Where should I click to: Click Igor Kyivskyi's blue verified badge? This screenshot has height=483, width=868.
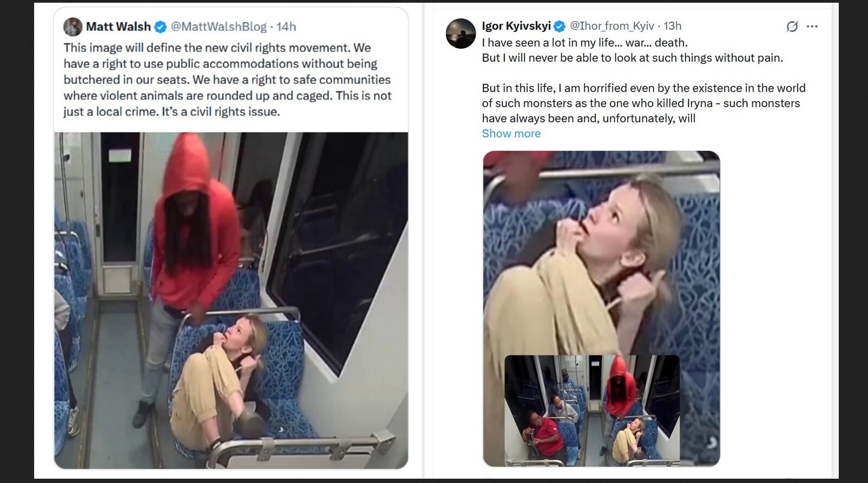pos(560,26)
